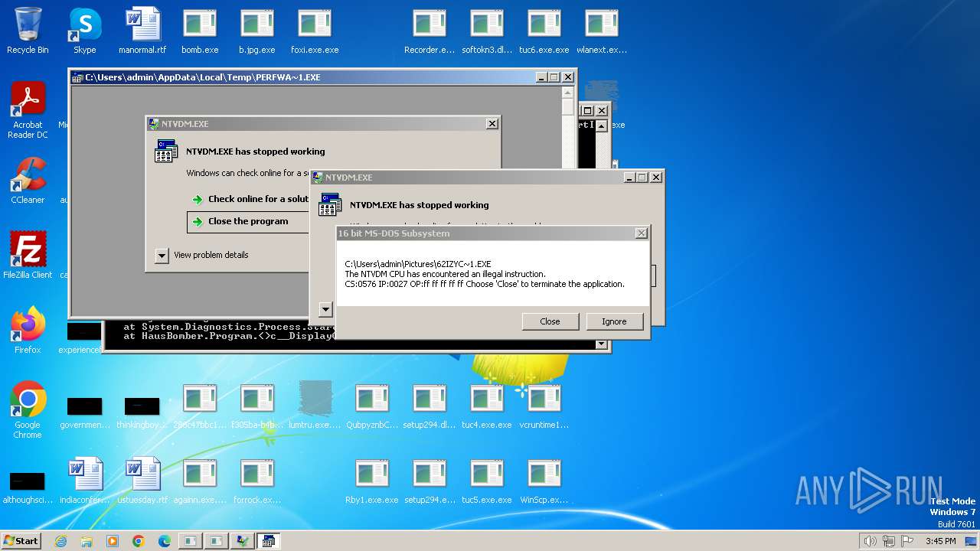Viewport: 980px width, 551px height.
Task: Select the tuc6.exe.exe desktop file
Action: 544,31
